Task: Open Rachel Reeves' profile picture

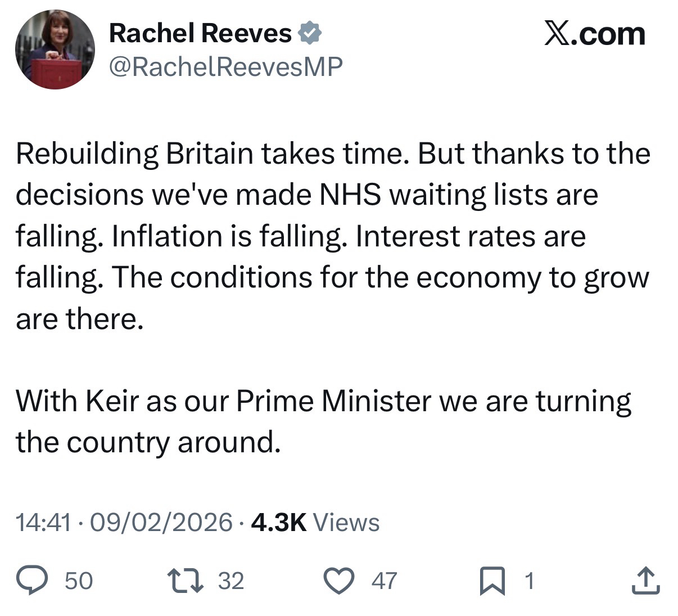Action: click(x=55, y=50)
